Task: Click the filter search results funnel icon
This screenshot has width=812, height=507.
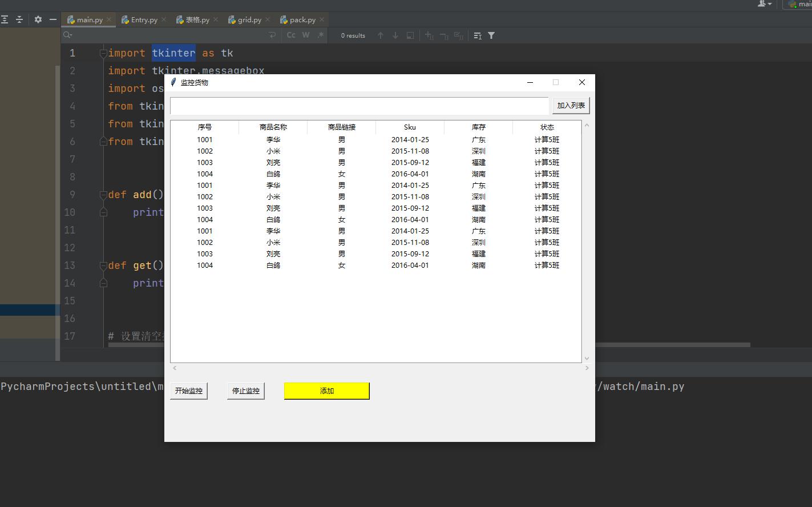Action: pyautogui.click(x=491, y=35)
